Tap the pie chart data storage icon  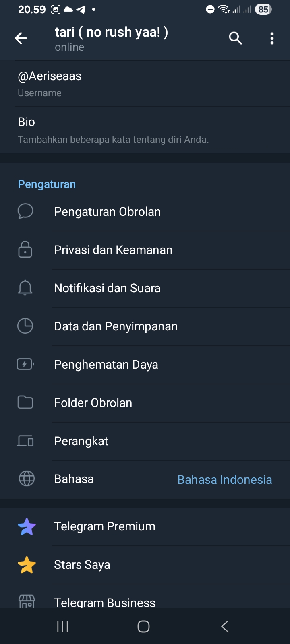pos(25,326)
